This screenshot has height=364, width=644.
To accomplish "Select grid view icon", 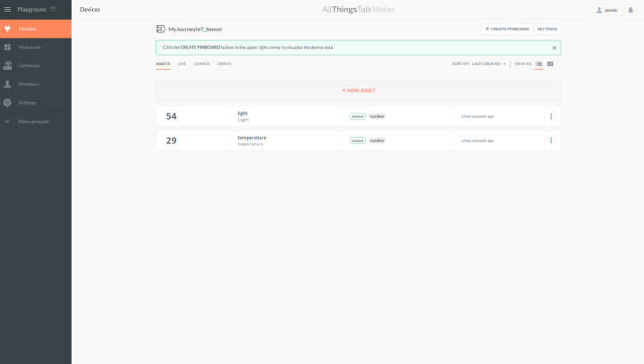I will [x=550, y=63].
